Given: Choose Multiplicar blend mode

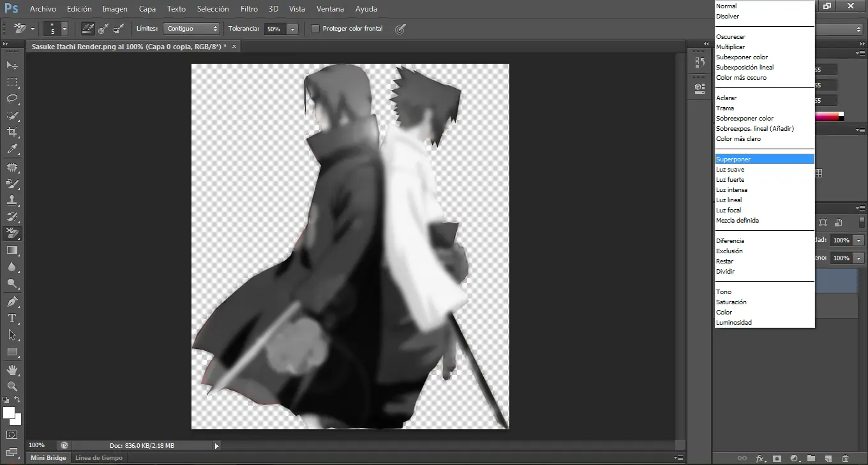Looking at the screenshot, I should [765, 47].
